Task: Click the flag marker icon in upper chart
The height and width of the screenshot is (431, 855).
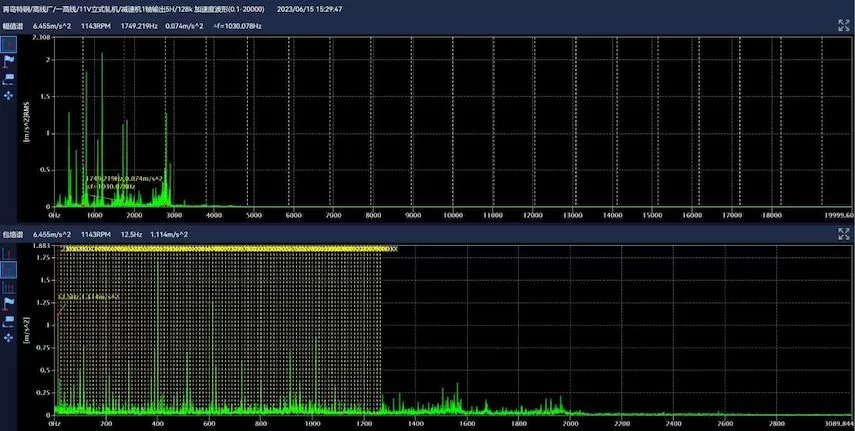Action: [9, 61]
